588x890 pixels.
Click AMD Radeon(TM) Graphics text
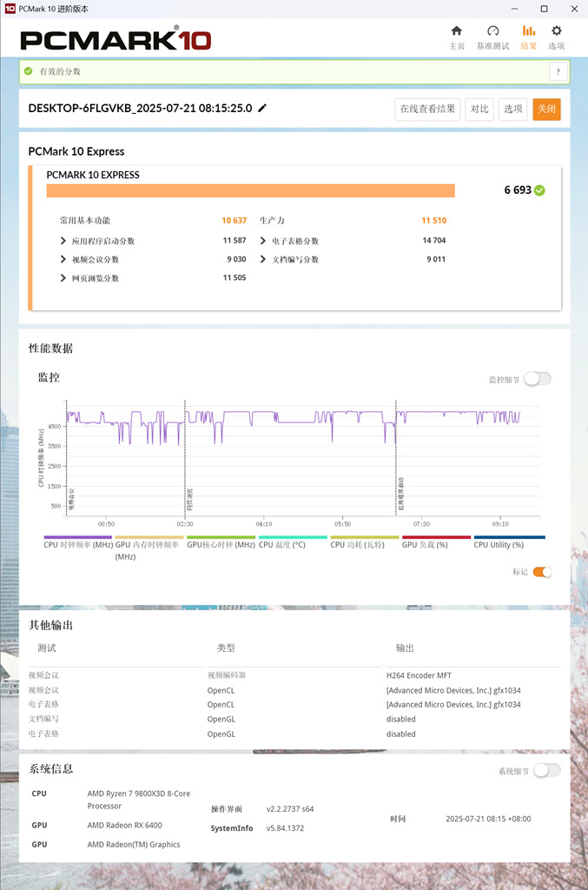coord(134,845)
